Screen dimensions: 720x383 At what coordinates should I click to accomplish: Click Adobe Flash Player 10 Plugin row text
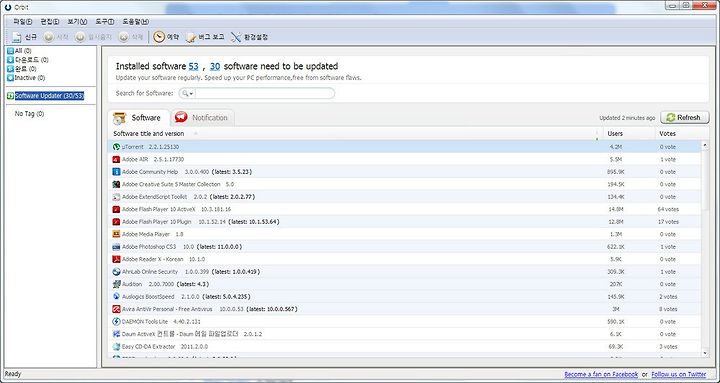tap(157, 222)
